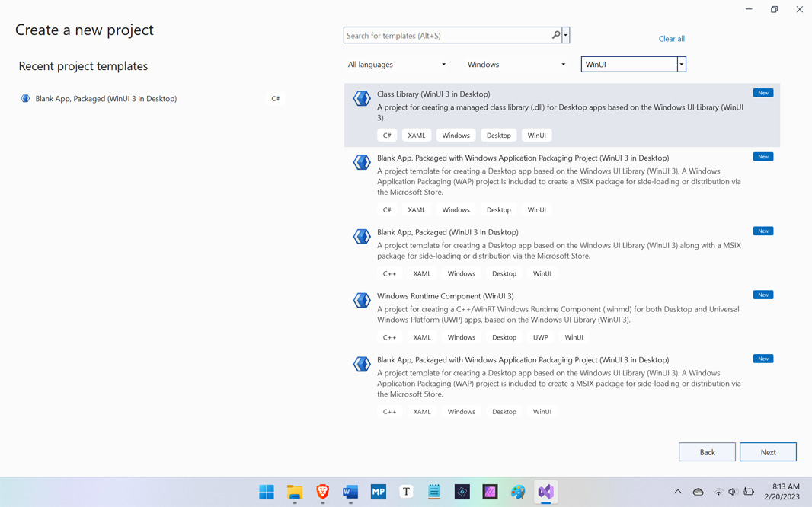Open the Windows Start menu
The height and width of the screenshot is (507, 812).
267,492
